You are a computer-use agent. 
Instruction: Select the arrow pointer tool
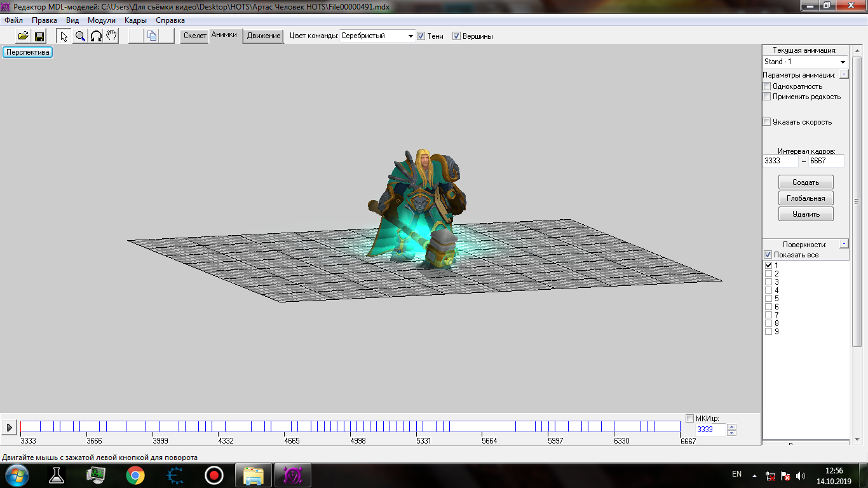click(64, 36)
